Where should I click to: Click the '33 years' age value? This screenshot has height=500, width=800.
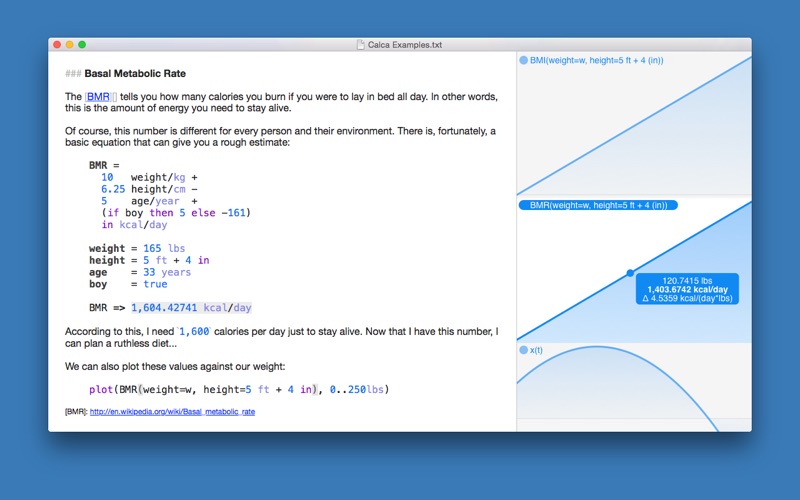click(x=167, y=272)
